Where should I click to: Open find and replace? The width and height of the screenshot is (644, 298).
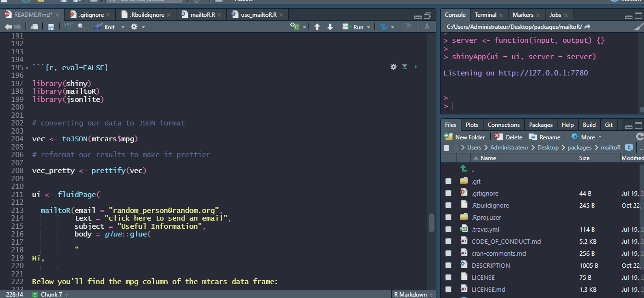click(x=81, y=27)
